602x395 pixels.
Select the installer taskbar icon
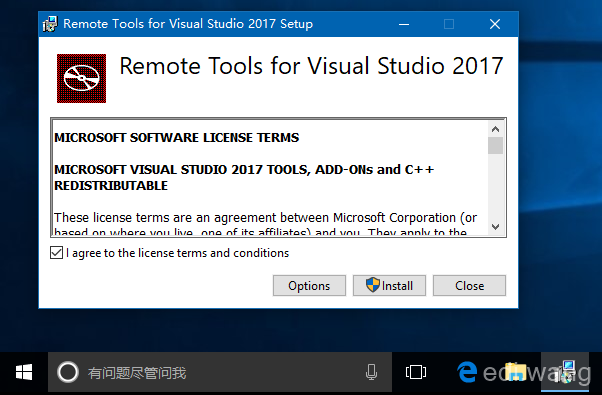565,372
